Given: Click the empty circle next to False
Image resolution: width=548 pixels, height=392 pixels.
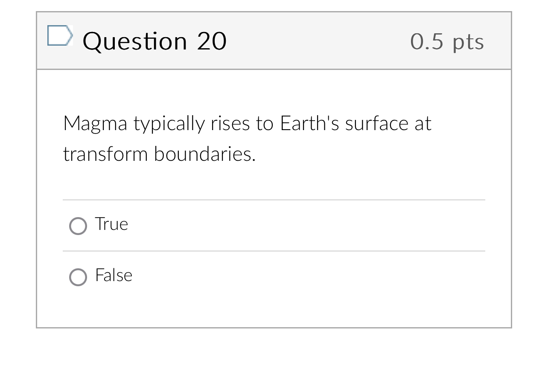Looking at the screenshot, I should [78, 277].
